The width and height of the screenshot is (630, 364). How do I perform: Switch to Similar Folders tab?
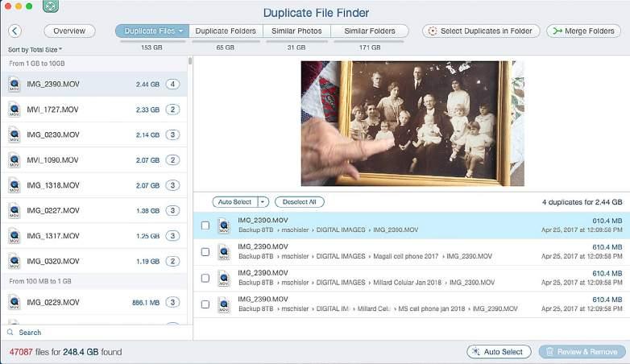click(x=370, y=31)
